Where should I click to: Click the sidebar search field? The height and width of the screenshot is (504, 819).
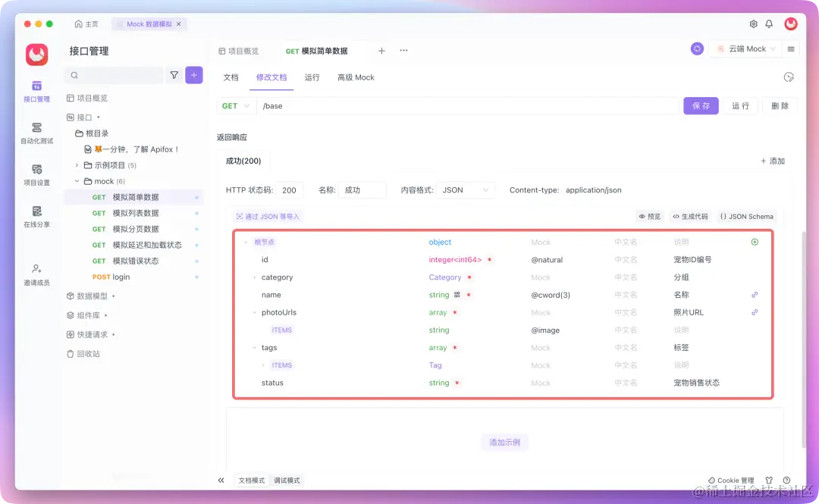point(114,75)
